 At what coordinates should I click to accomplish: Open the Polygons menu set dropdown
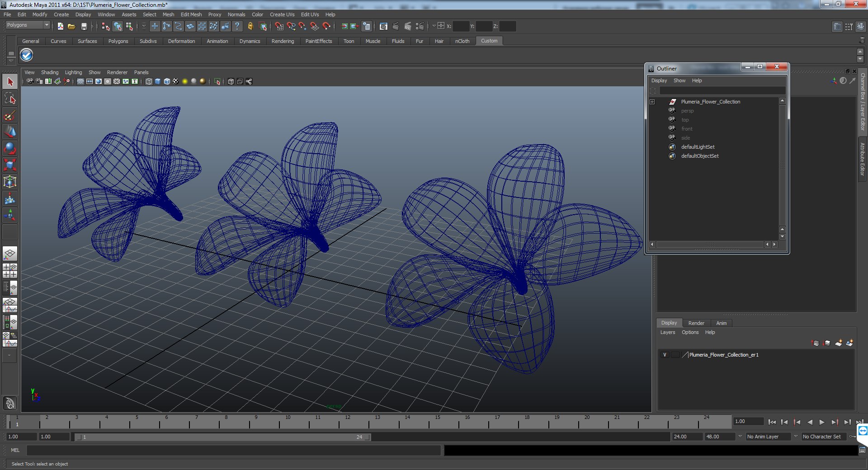(27, 25)
